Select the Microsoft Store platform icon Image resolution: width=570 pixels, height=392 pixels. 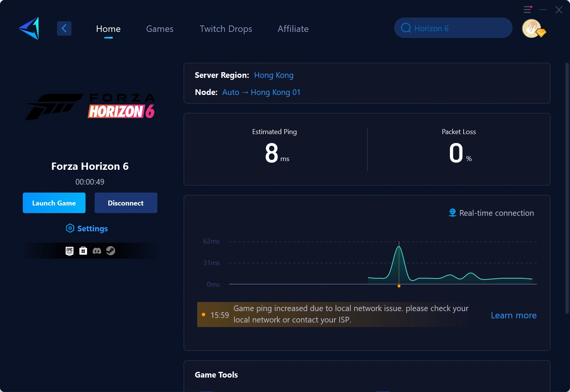coord(83,251)
